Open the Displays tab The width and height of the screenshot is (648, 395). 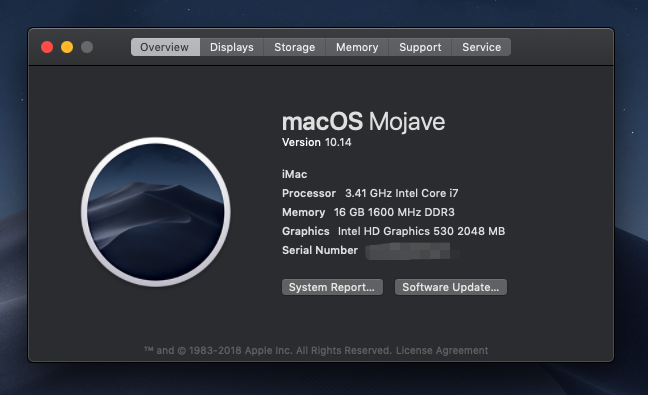[x=232, y=47]
